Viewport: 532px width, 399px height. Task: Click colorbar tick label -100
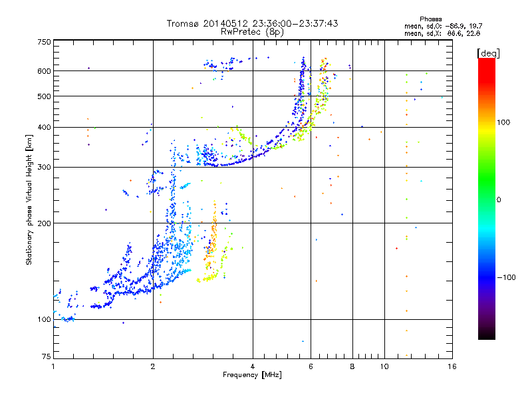507,277
